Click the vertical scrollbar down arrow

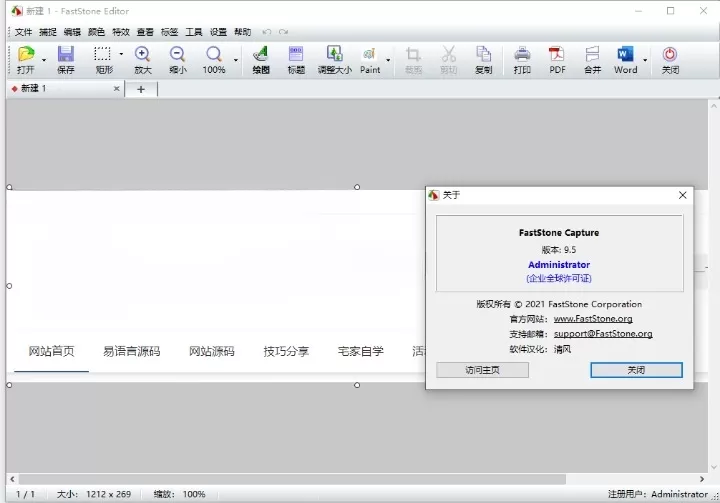coord(714,467)
